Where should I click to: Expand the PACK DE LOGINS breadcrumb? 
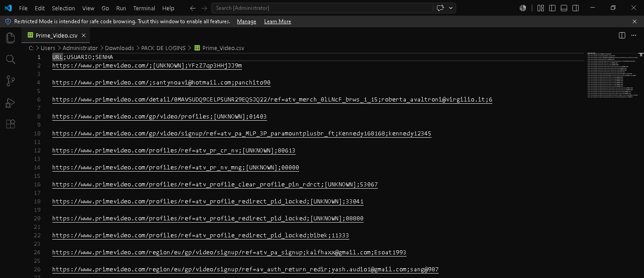click(163, 48)
